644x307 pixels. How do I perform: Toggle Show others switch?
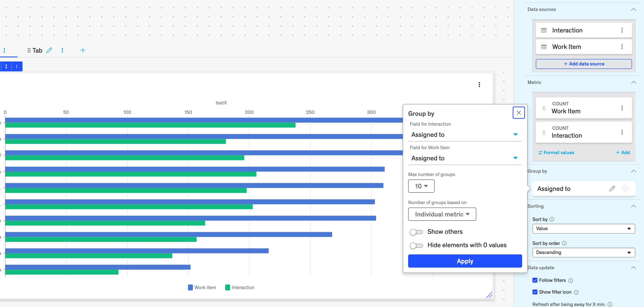pyautogui.click(x=416, y=232)
